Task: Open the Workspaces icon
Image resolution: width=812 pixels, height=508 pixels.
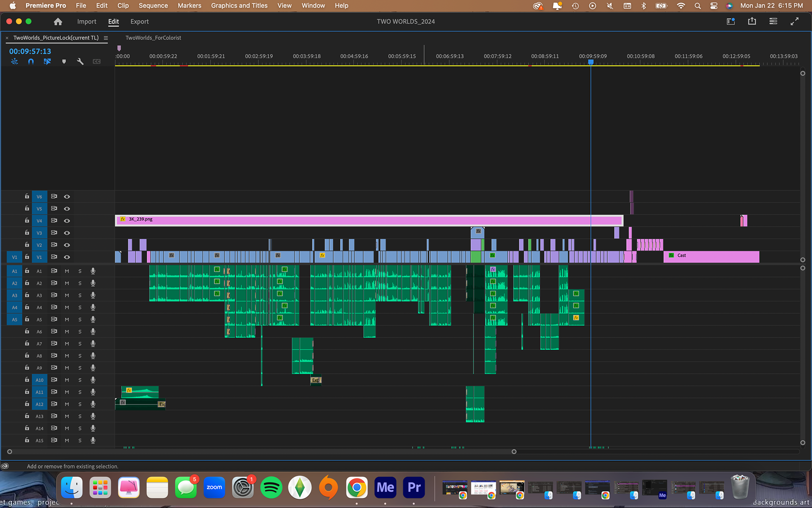Action: (x=731, y=21)
